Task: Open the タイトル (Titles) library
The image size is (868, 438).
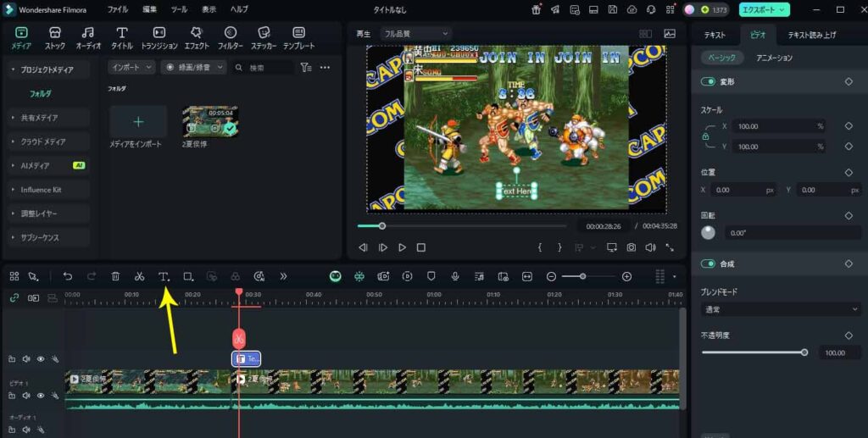Action: pyautogui.click(x=122, y=38)
